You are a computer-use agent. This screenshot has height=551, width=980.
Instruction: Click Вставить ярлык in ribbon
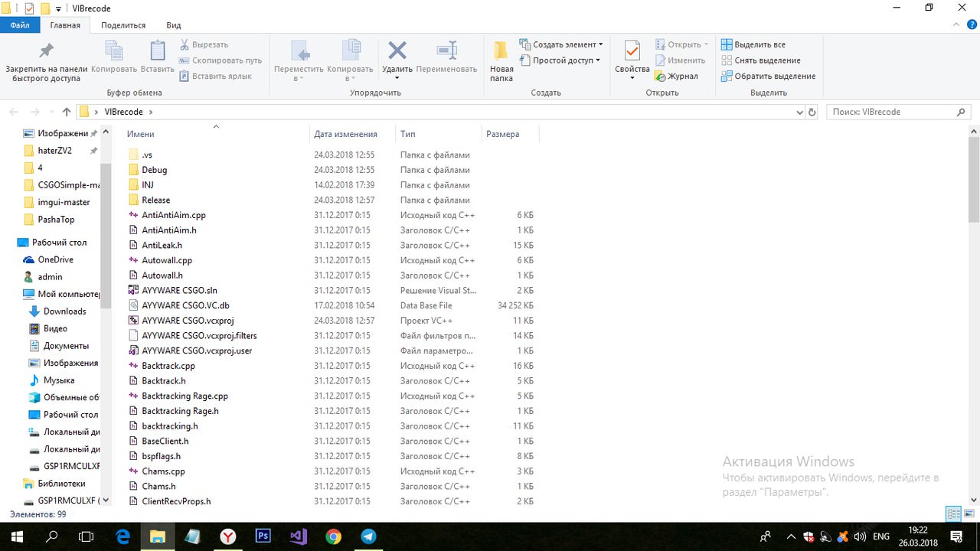pyautogui.click(x=215, y=76)
